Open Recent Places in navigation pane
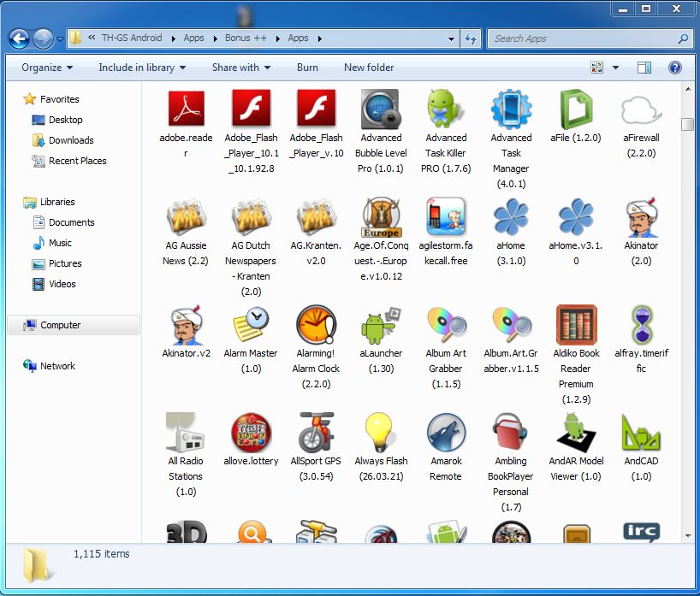Screen dimensions: 700x596 pos(68,161)
